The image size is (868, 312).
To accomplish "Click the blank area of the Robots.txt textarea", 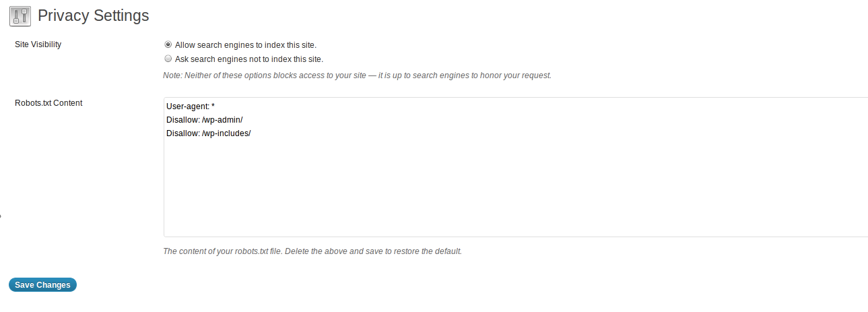I will pyautogui.click(x=512, y=189).
